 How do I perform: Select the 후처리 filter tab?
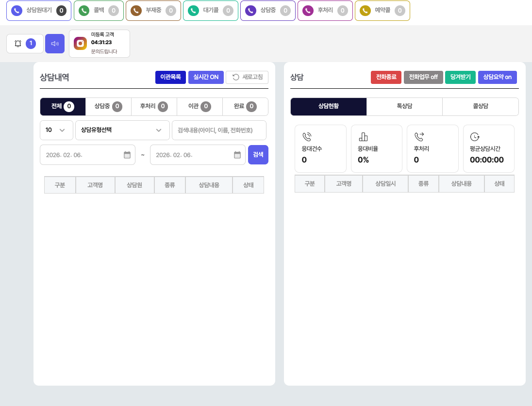tap(153, 106)
